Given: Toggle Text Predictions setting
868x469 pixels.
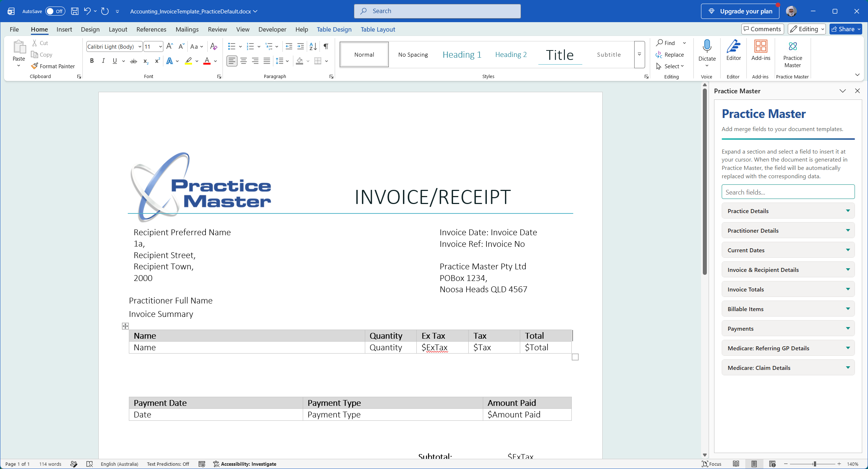Looking at the screenshot, I should click(168, 464).
